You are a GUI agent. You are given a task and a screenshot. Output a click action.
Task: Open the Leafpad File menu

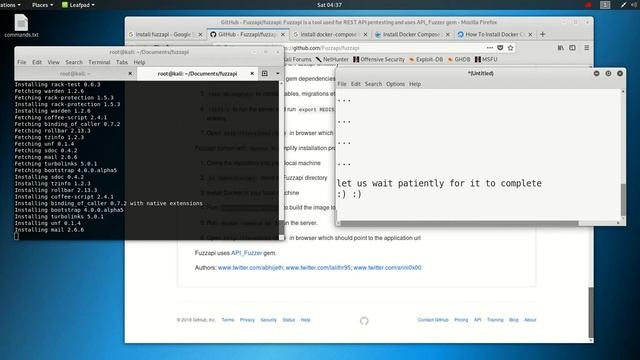[342, 84]
